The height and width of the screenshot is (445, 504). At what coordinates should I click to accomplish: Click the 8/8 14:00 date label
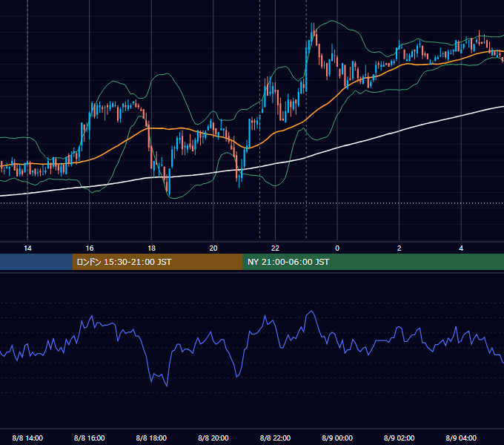pyautogui.click(x=27, y=438)
